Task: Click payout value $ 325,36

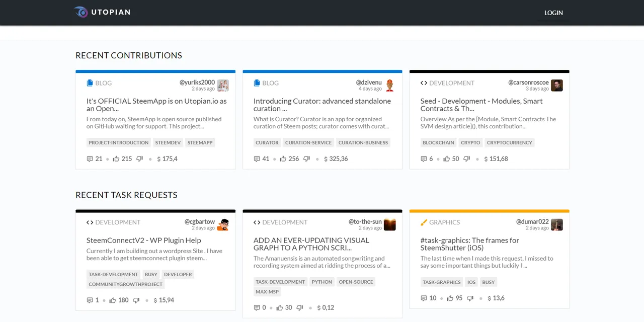Action: coord(336,159)
